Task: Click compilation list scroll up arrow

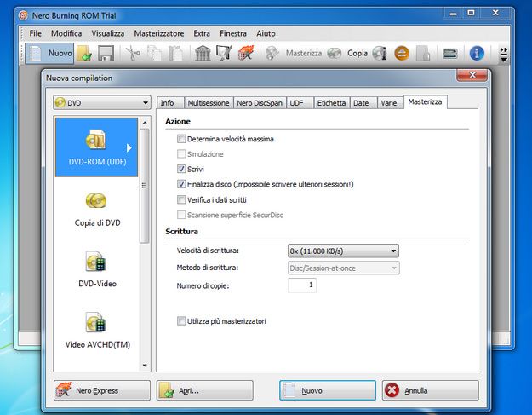Action: click(x=145, y=122)
